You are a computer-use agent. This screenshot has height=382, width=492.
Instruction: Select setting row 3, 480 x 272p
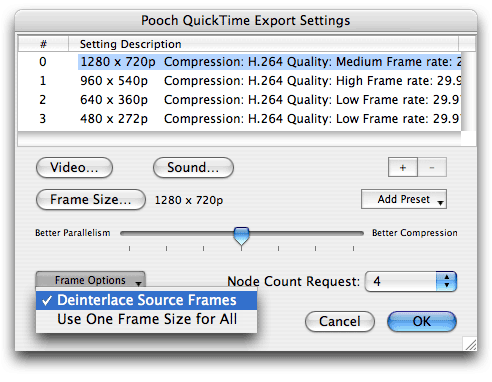(x=240, y=119)
